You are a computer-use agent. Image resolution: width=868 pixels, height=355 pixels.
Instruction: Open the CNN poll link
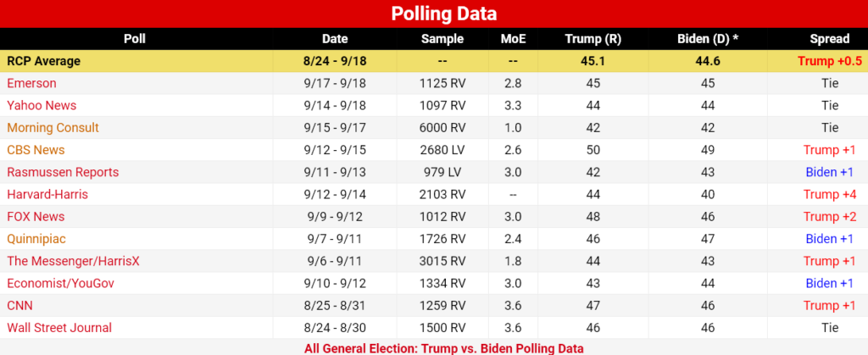pyautogui.click(x=20, y=305)
